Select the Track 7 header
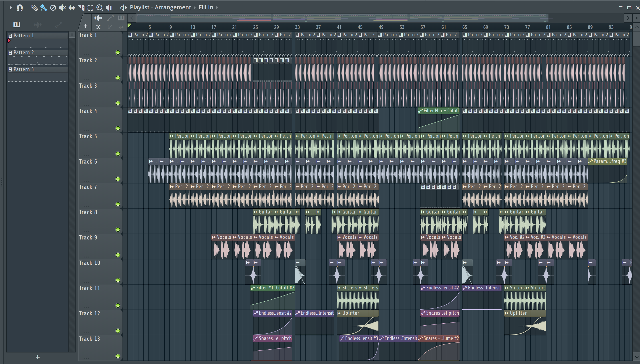The height and width of the screenshot is (364, 640). pos(100,196)
